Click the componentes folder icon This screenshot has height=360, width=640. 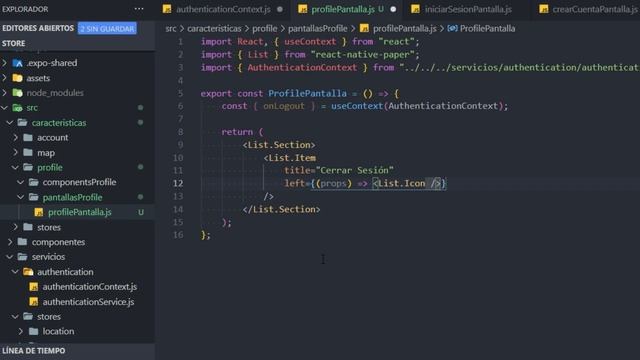(23, 242)
